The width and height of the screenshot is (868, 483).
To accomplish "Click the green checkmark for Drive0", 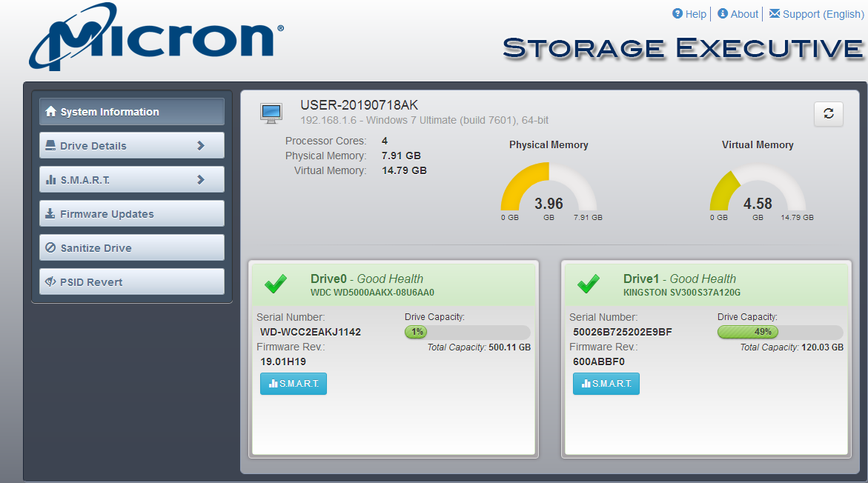I will pyautogui.click(x=276, y=284).
